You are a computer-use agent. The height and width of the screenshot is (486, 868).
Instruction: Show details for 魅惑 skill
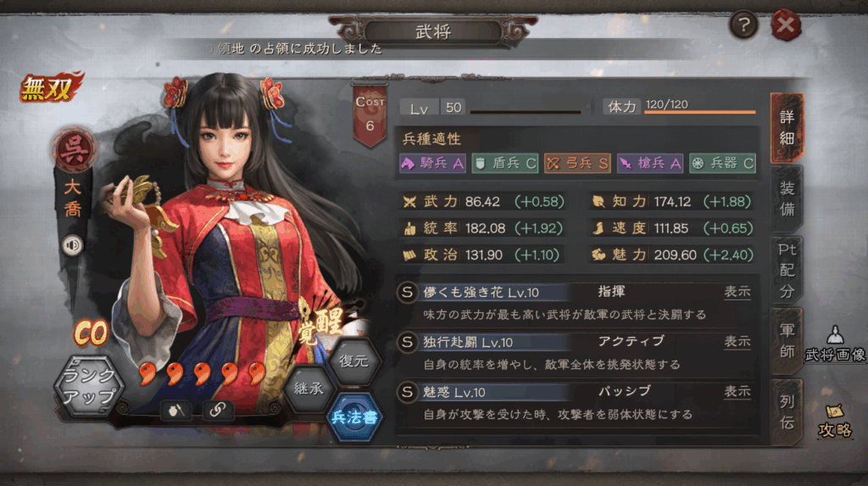(737, 391)
